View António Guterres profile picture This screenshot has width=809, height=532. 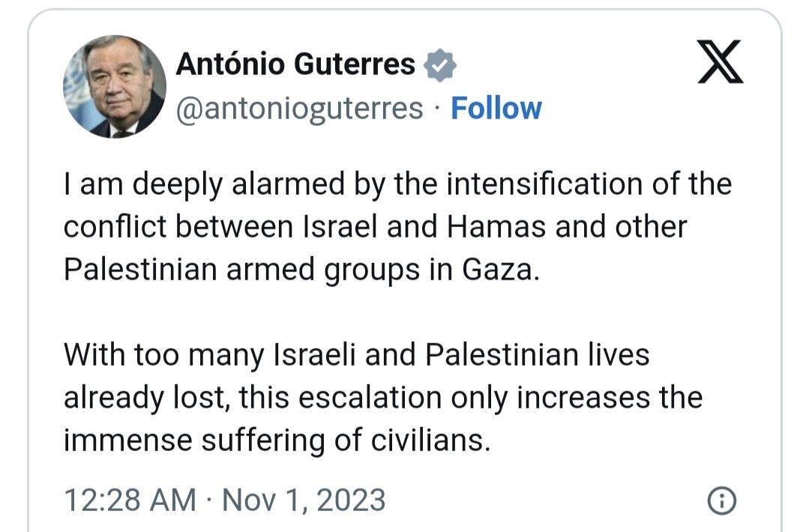click(x=115, y=86)
